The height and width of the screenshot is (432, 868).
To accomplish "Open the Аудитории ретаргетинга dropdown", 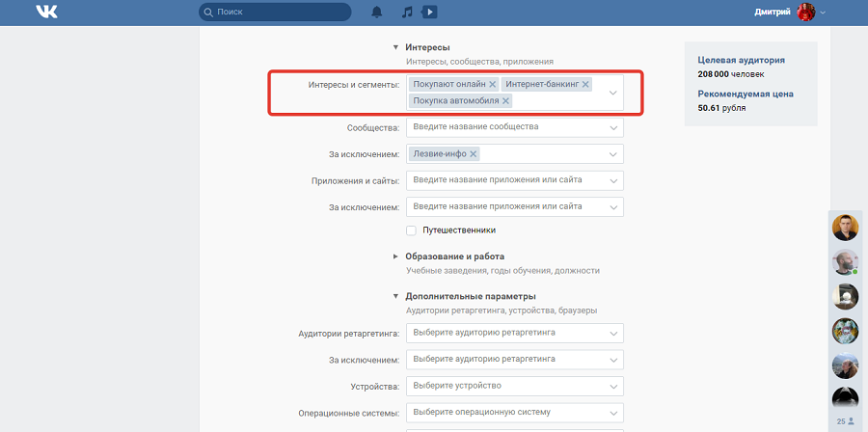I will tap(515, 333).
